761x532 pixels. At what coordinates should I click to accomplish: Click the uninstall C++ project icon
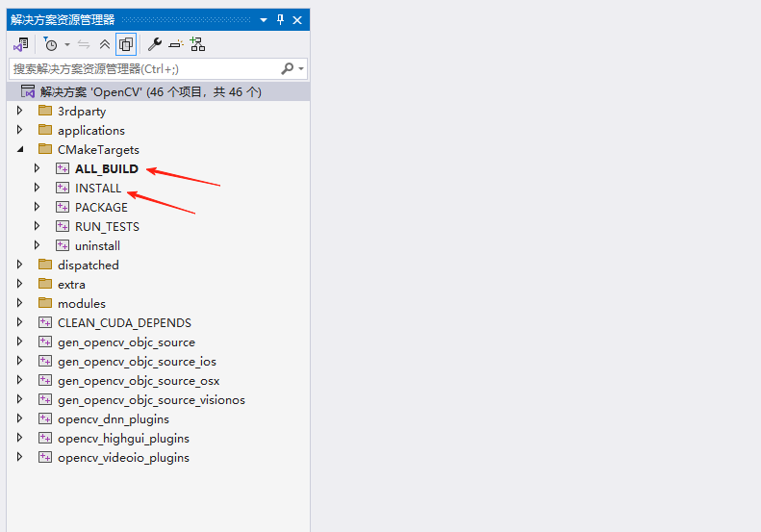[x=63, y=245]
